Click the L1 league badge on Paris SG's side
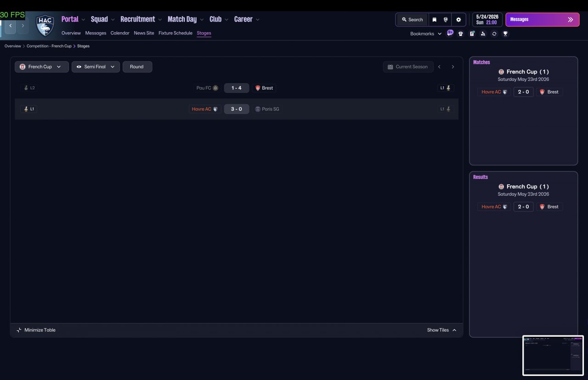 click(x=446, y=109)
